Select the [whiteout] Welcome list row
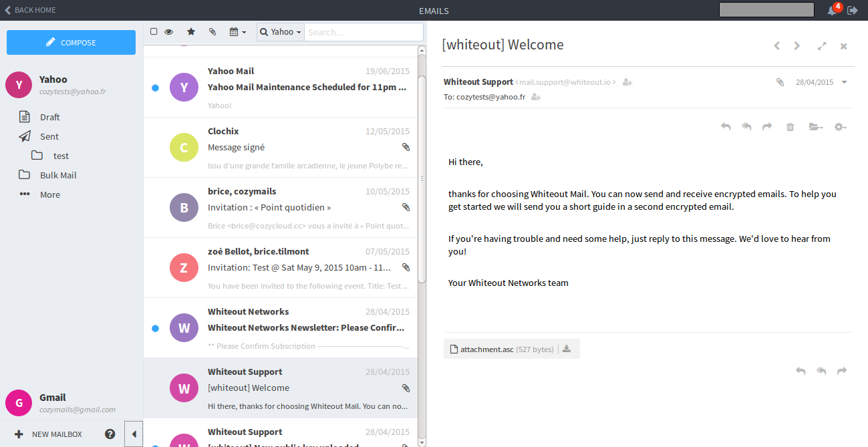The image size is (868, 447). [280, 388]
